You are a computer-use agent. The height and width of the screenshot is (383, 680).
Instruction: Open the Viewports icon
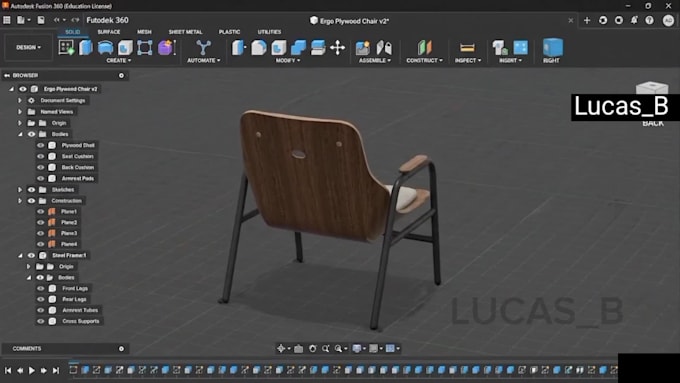pos(390,348)
